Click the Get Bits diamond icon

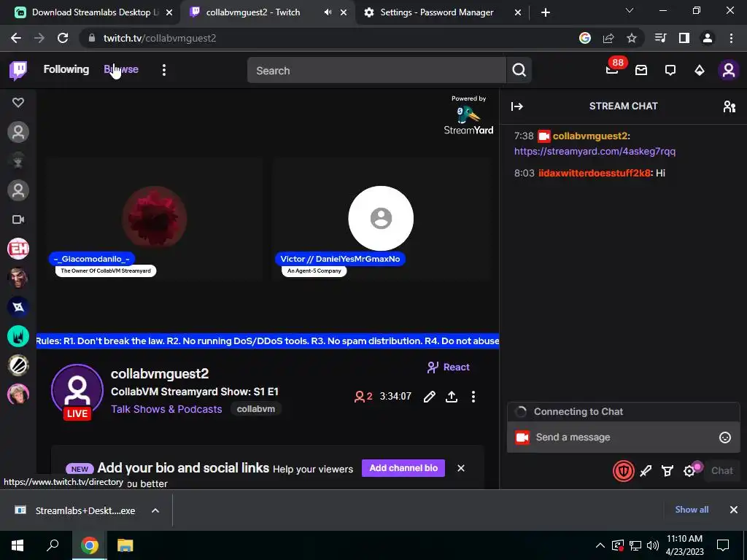(700, 71)
